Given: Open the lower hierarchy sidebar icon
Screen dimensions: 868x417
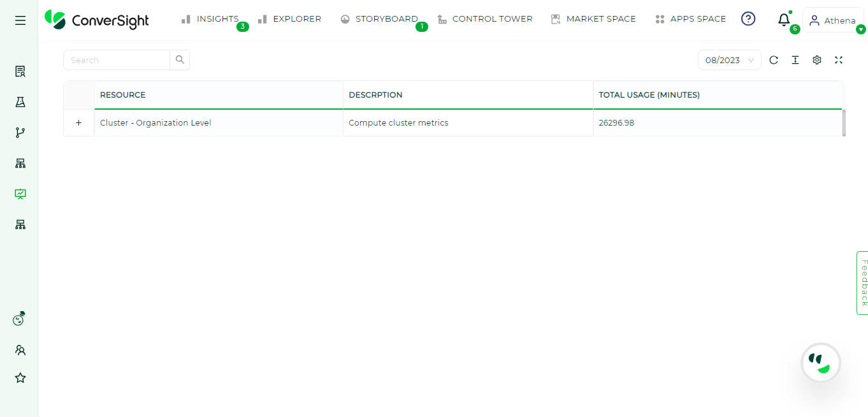Looking at the screenshot, I should (x=20, y=224).
